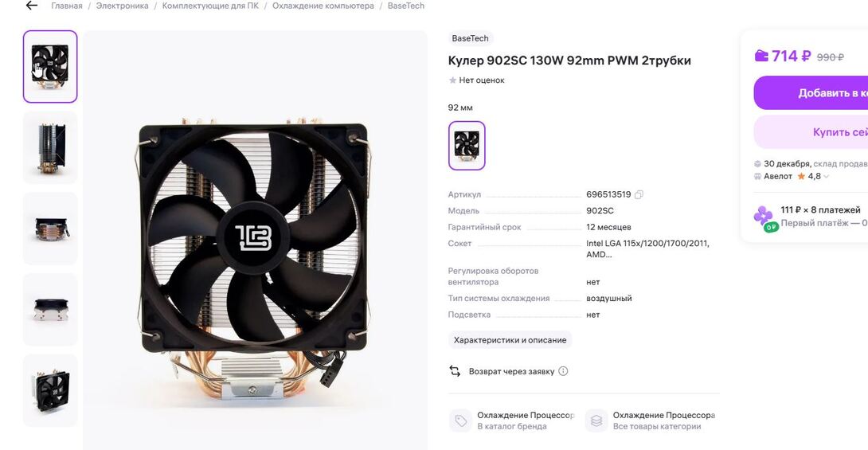Image resolution: width=868 pixels, height=450 pixels.
Task: Click the wallet icon beside the price
Action: 761,56
